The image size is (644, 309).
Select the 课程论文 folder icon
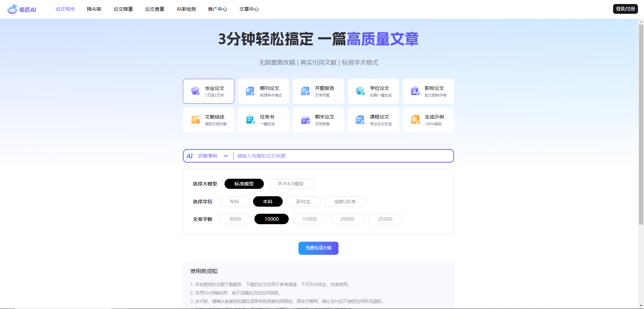click(360, 119)
